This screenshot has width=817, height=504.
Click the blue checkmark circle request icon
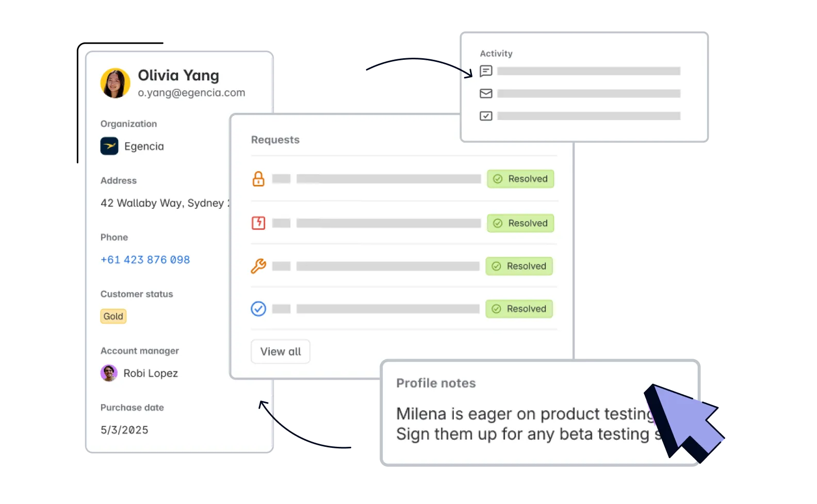[x=258, y=309]
